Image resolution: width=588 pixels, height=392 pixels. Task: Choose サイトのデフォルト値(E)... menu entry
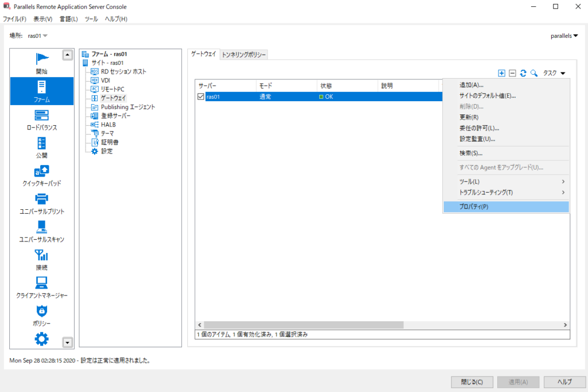(x=506, y=96)
